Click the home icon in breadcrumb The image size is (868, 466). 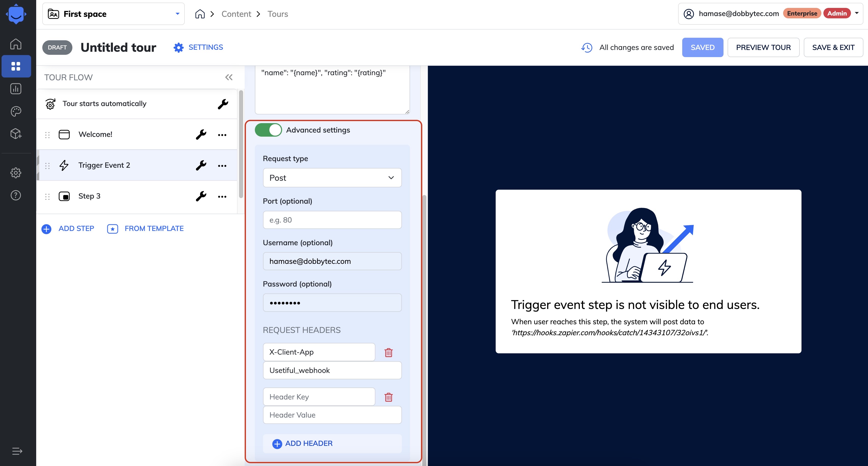200,14
